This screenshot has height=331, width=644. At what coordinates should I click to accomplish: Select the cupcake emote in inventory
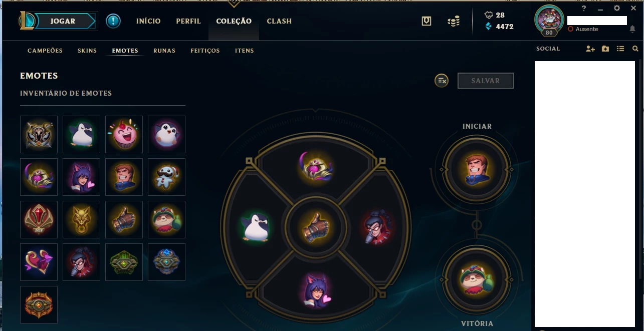click(x=124, y=134)
